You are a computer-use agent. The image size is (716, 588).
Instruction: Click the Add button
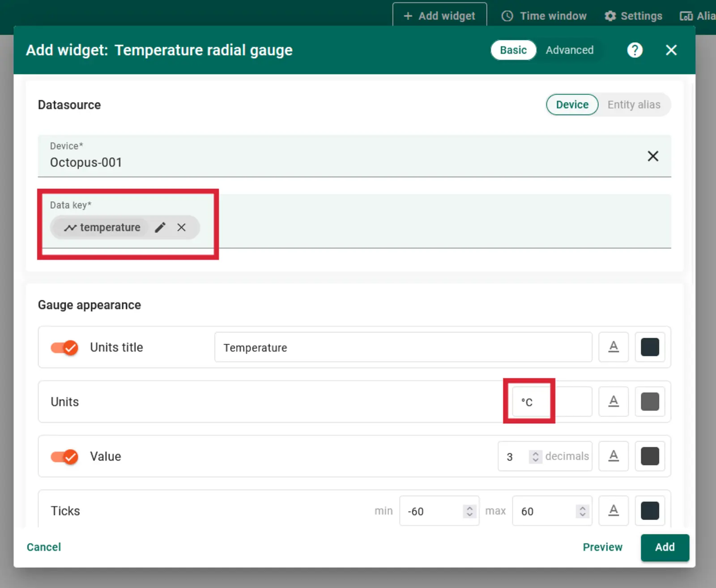pos(665,547)
